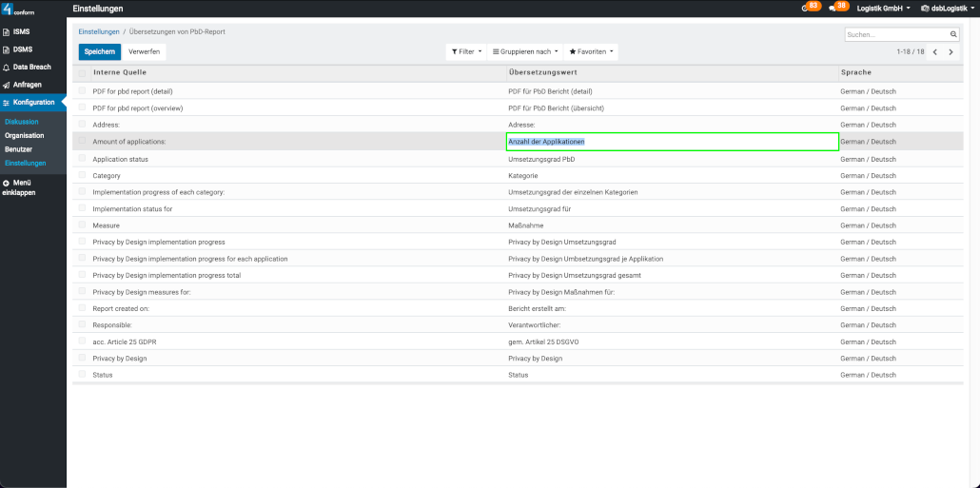Toggle the select-all header checkbox

coord(83,72)
